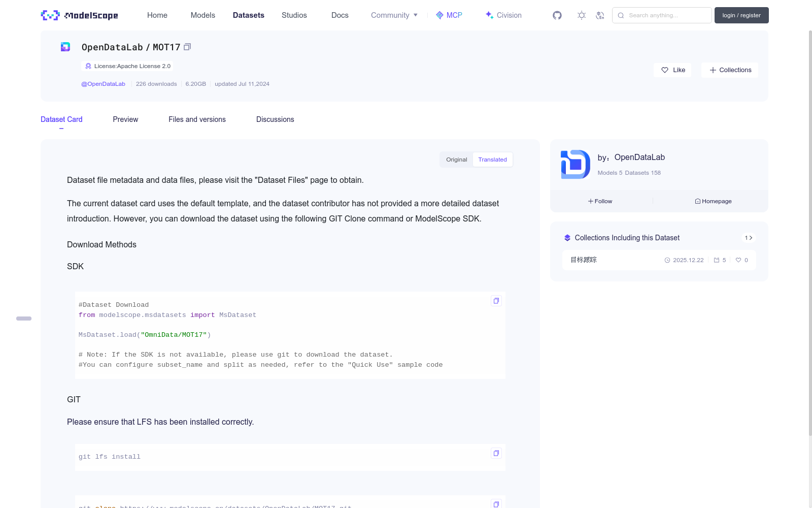The width and height of the screenshot is (812, 508).
Task: Click the MCP diamond icon
Action: 439,15
